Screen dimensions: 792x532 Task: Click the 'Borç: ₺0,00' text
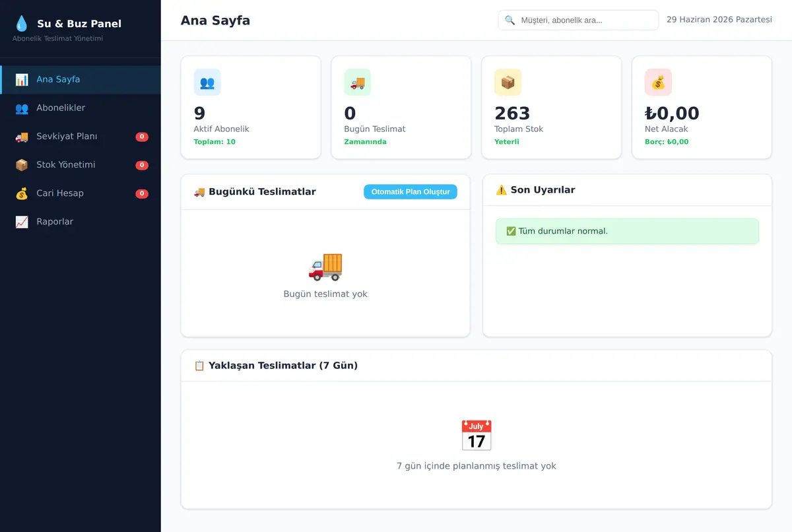coord(667,142)
